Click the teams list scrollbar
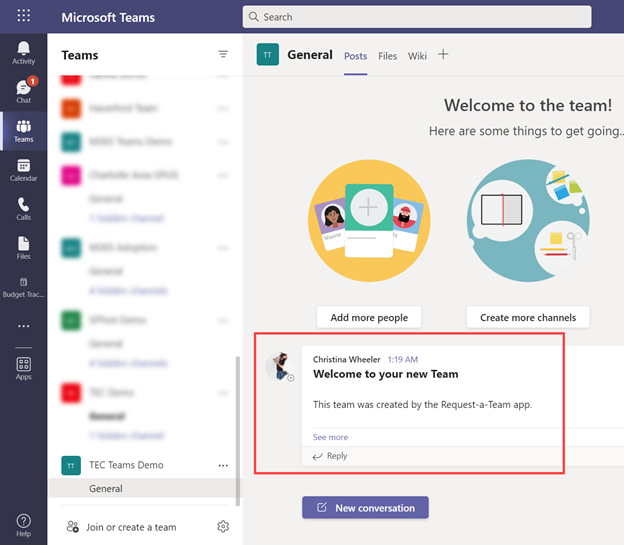The image size is (624, 545). click(238, 430)
